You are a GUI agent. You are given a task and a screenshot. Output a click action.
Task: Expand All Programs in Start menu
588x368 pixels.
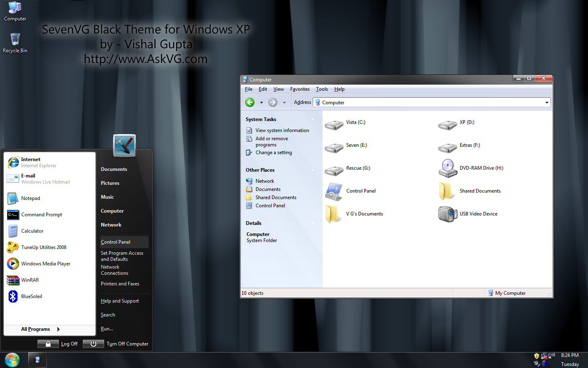click(x=40, y=329)
